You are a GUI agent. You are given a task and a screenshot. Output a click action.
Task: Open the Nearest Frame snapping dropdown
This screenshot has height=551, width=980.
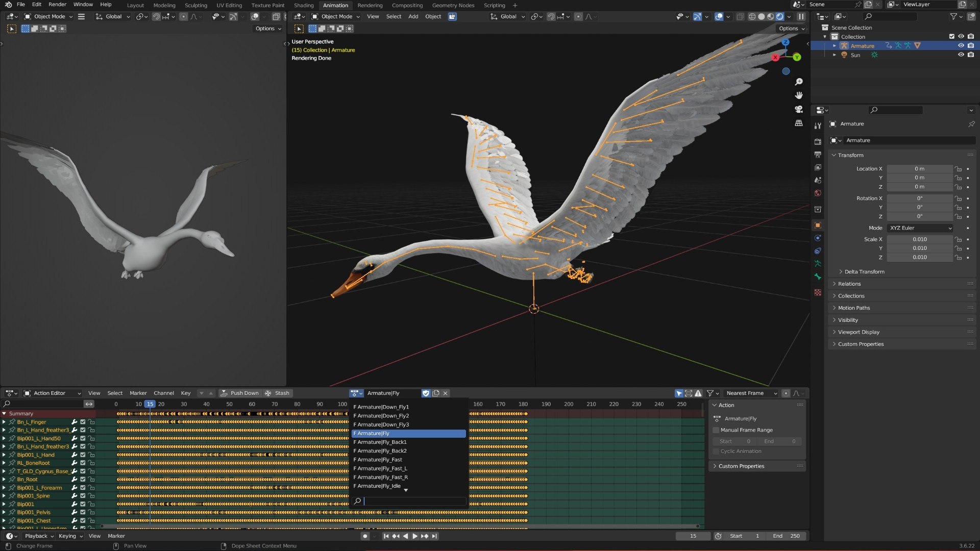coord(751,393)
